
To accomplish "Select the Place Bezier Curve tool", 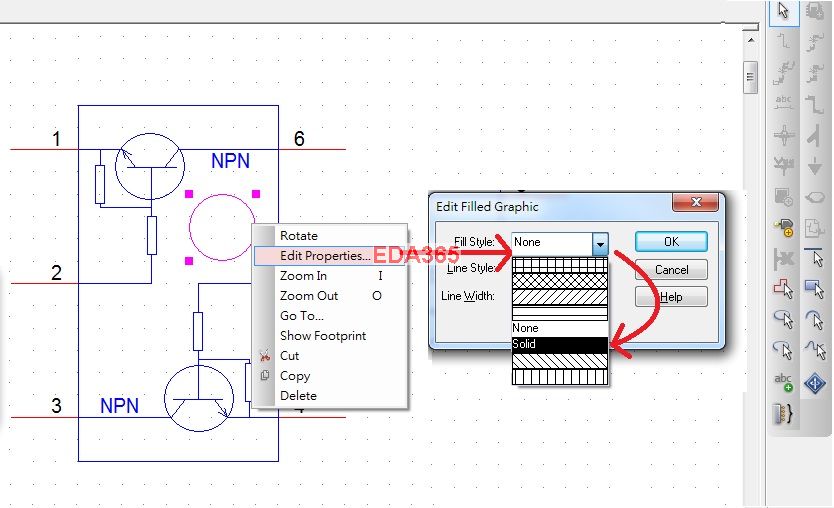I will pos(814,351).
